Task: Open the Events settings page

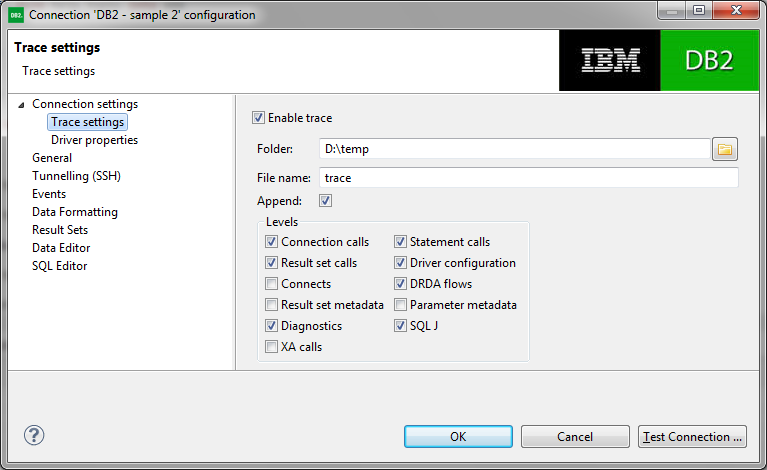Action: [49, 194]
